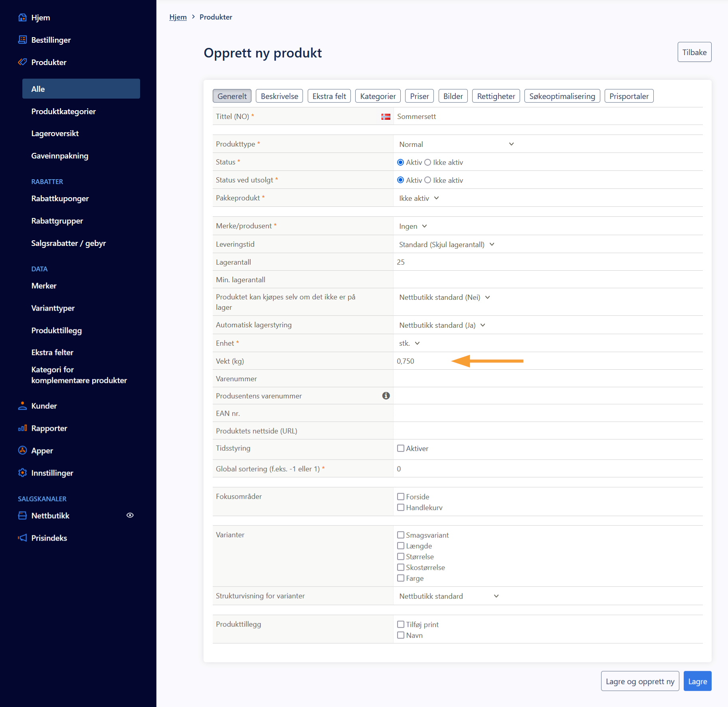Open Varianttyper in sidebar

click(53, 308)
